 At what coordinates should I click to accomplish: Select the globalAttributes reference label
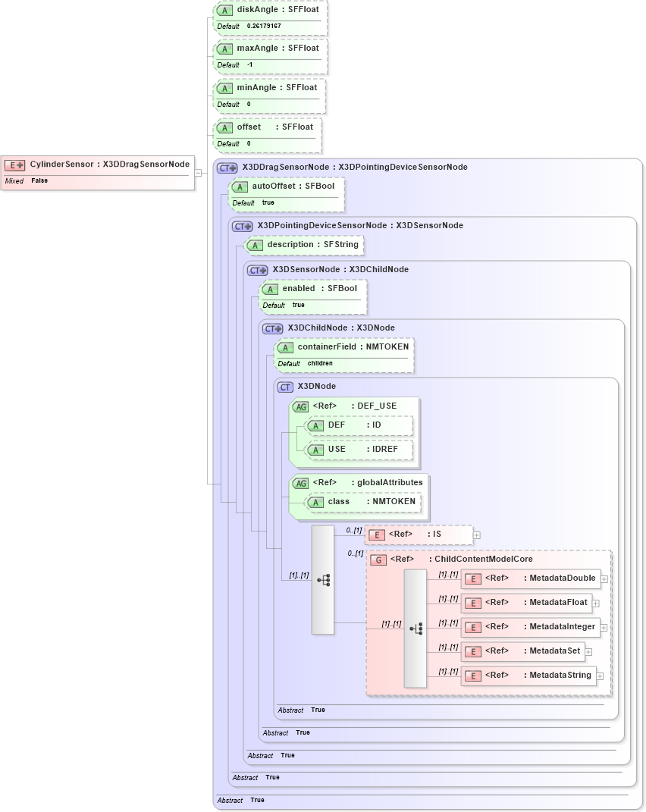pos(368,483)
